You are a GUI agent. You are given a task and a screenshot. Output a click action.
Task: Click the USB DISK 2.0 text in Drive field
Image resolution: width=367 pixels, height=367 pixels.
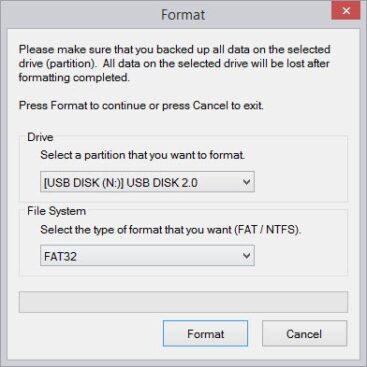162,183
